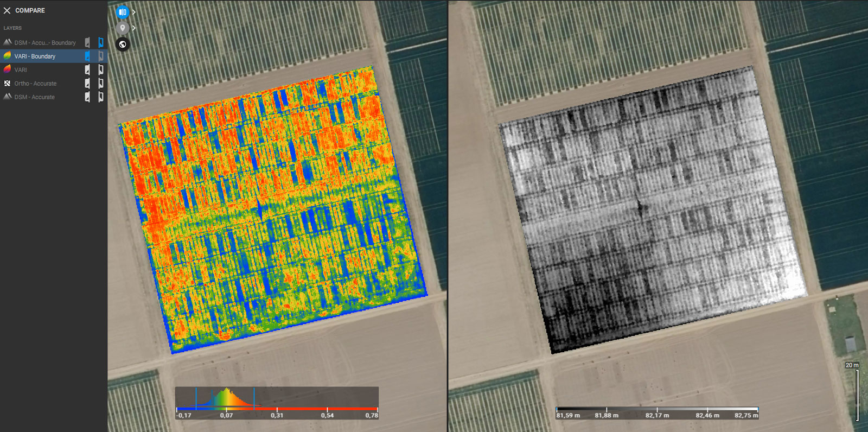The width and height of the screenshot is (868, 432).
Task: Select the VARI - Boundary layer
Action: [x=35, y=56]
